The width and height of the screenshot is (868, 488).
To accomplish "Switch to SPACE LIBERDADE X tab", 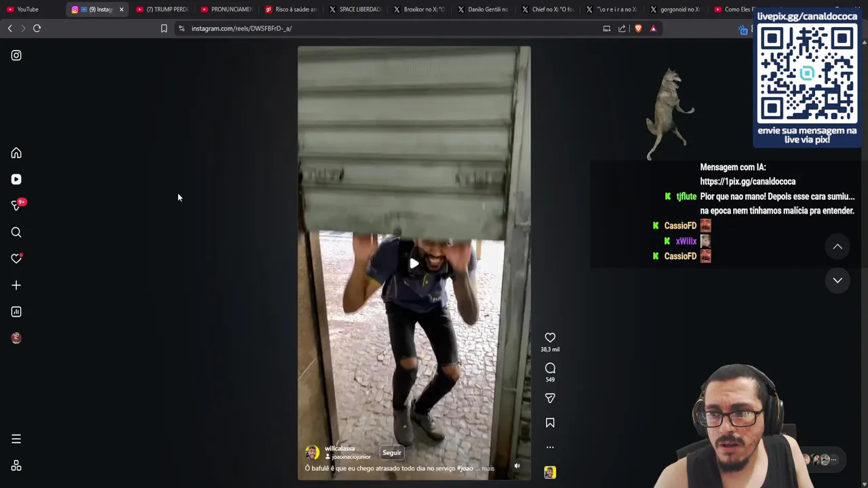I will point(355,9).
